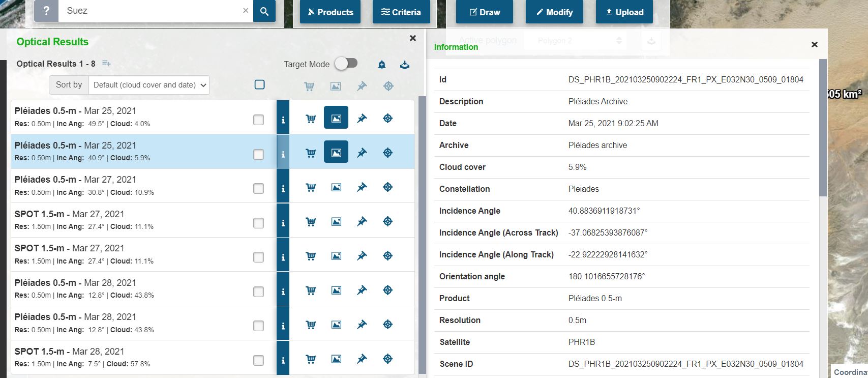Open info for Pléiades Mar 25 cloud 5.9%
This screenshot has width=868, height=378.
(x=283, y=152)
